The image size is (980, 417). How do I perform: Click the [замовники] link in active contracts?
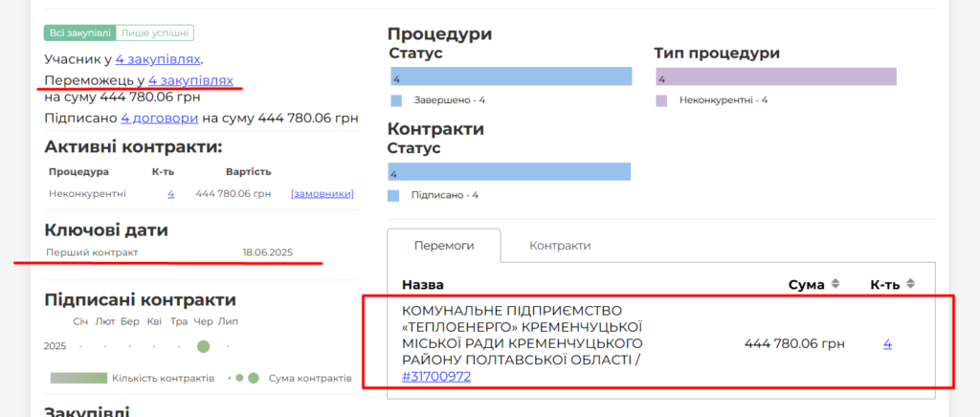[x=323, y=193]
